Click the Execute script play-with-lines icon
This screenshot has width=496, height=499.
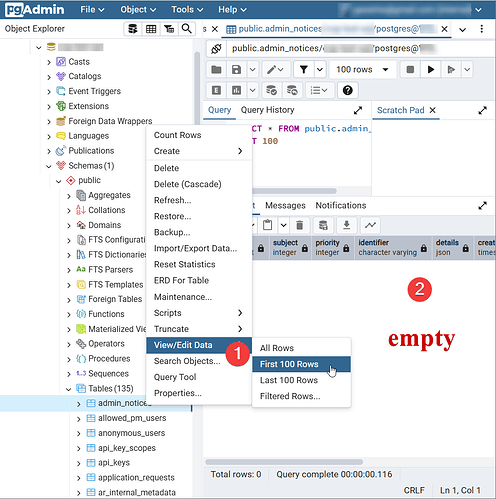click(451, 69)
